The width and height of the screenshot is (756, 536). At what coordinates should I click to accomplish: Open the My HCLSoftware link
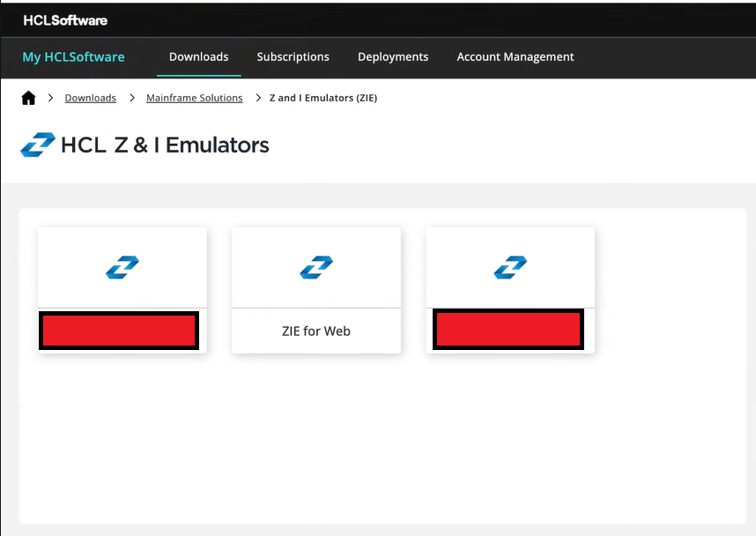click(x=73, y=57)
